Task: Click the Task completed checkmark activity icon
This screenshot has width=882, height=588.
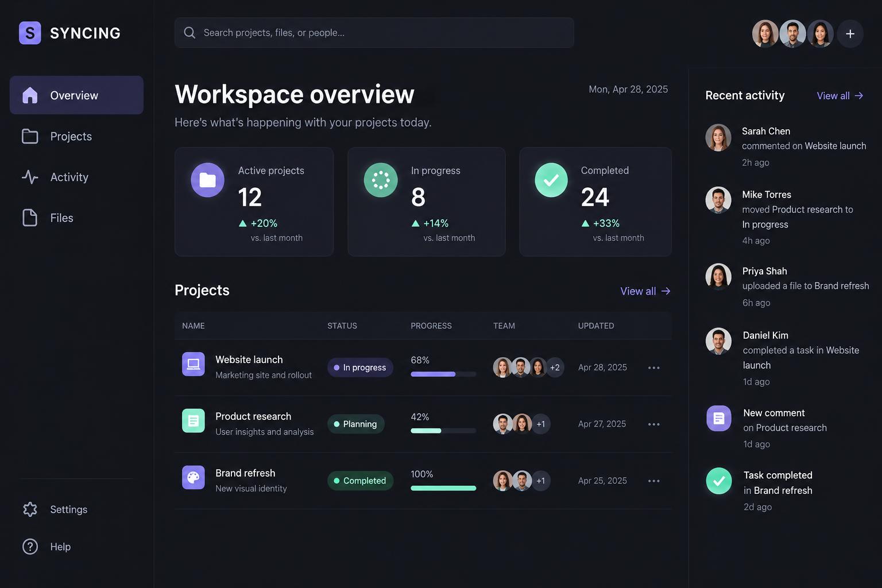Action: [719, 481]
